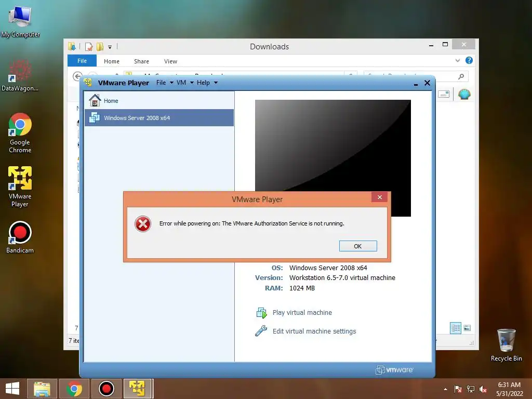Minimize the Downloads window
532x399 pixels.
pyautogui.click(x=431, y=45)
